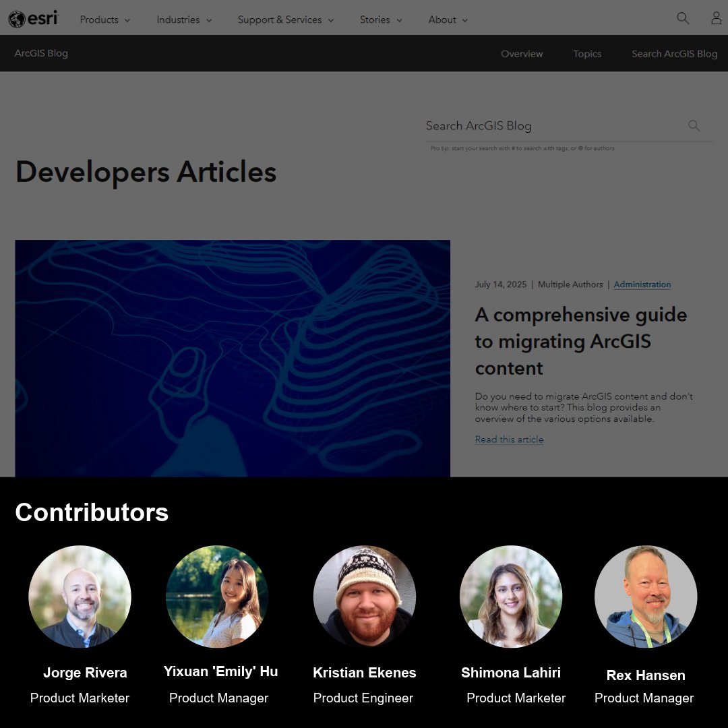
Task: Click the Multiple Authors text
Action: [x=570, y=284]
